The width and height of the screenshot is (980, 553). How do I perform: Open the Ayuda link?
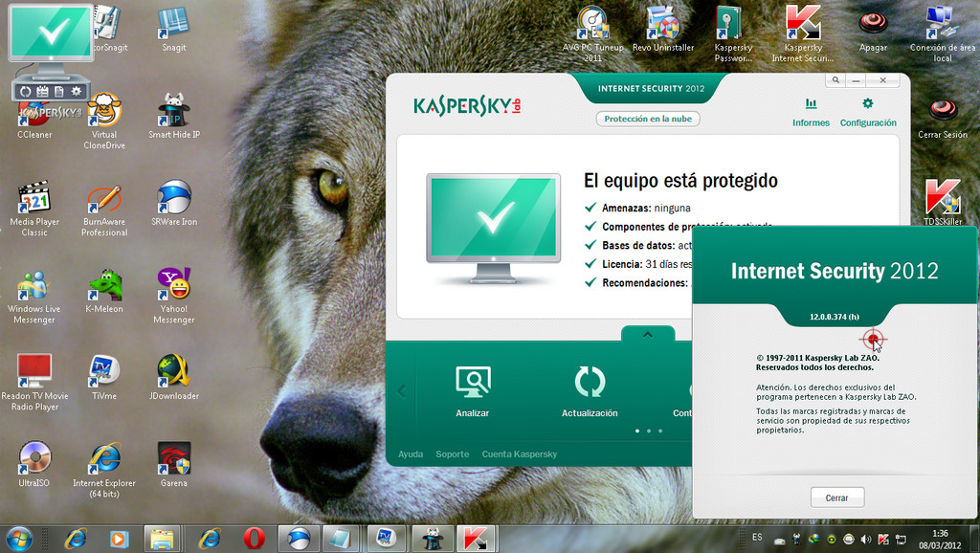coord(411,454)
